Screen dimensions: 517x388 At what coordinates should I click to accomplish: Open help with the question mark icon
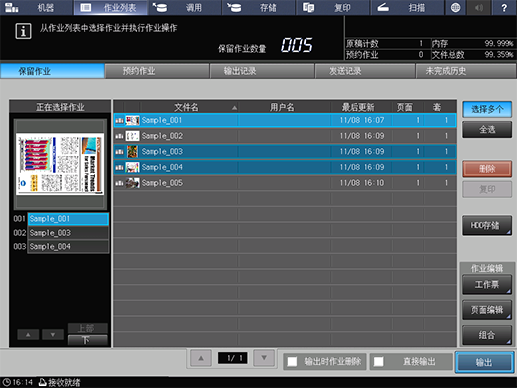pos(504,7)
